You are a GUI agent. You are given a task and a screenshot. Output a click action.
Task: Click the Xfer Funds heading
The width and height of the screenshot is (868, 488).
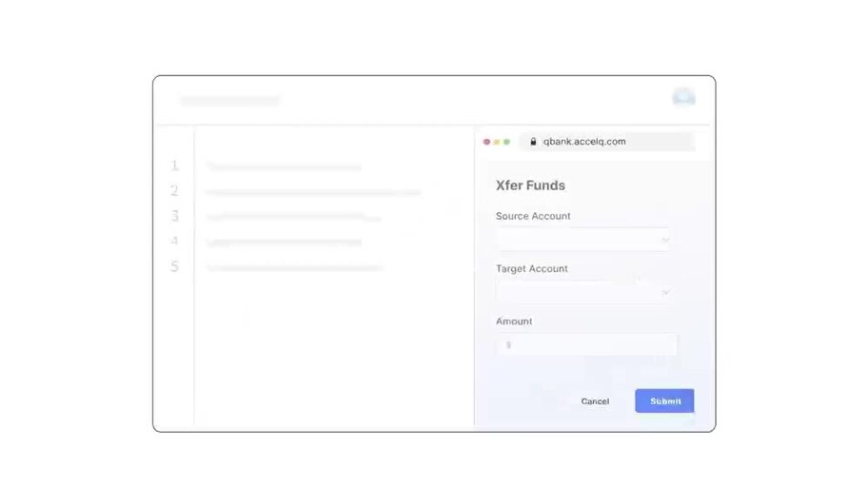530,185
